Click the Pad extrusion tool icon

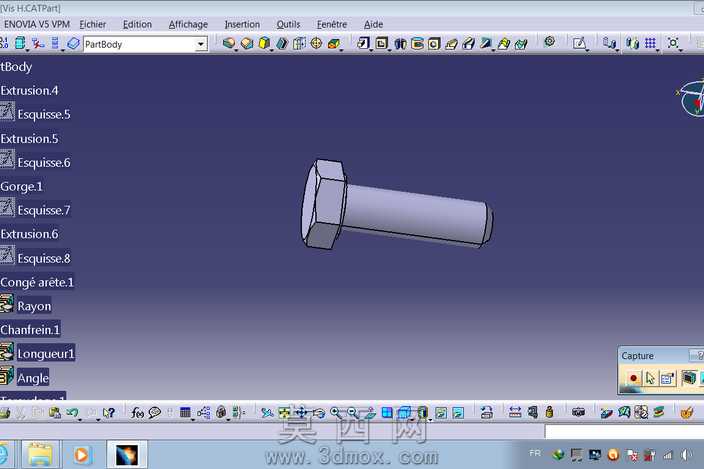(x=229, y=43)
